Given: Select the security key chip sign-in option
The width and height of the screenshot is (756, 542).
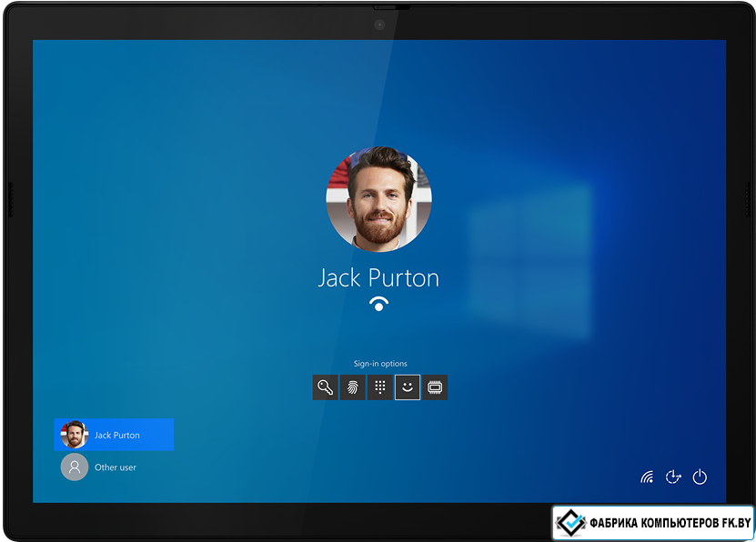Looking at the screenshot, I should pyautogui.click(x=435, y=387).
